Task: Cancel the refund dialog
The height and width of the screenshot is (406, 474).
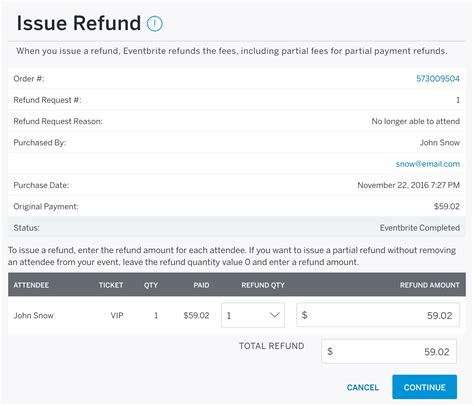Action: point(363,387)
